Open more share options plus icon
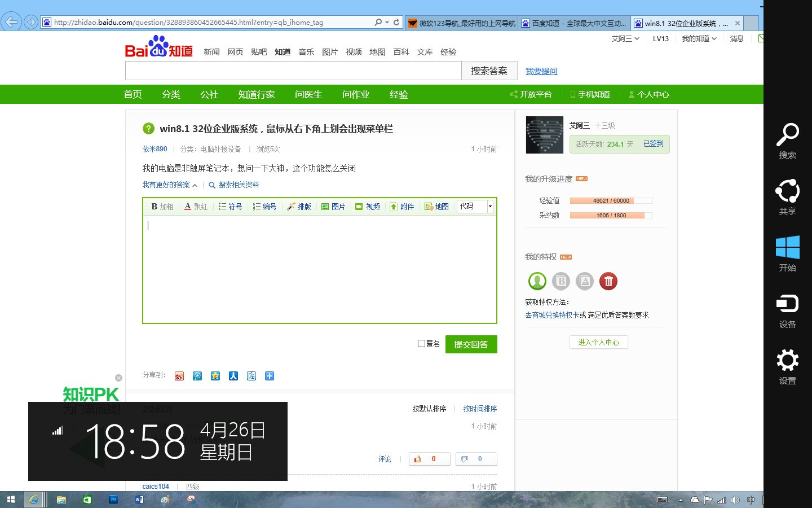The width and height of the screenshot is (812, 508). click(270, 376)
